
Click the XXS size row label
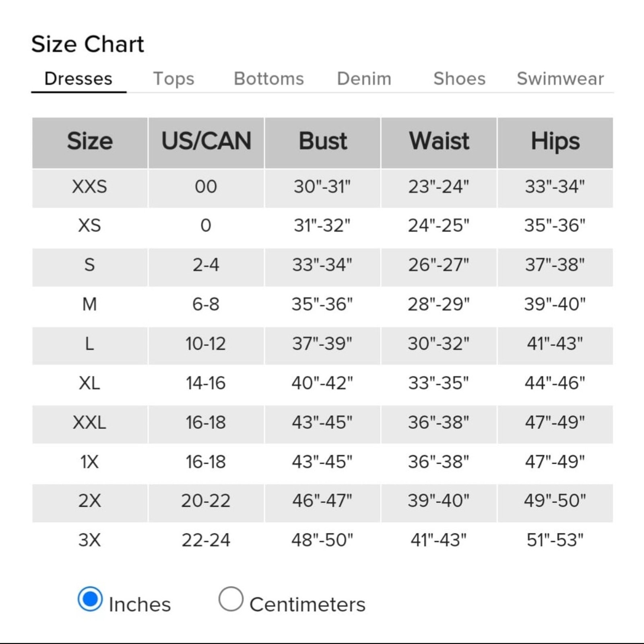click(90, 187)
